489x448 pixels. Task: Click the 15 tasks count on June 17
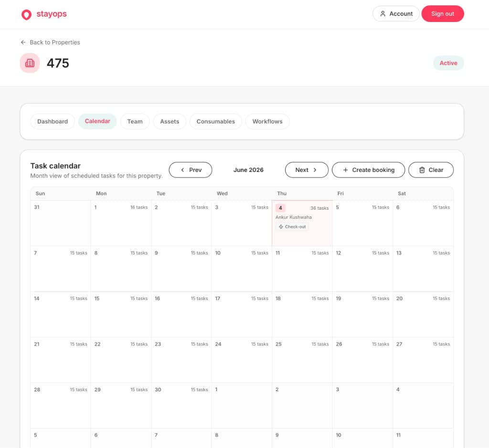[x=259, y=298]
